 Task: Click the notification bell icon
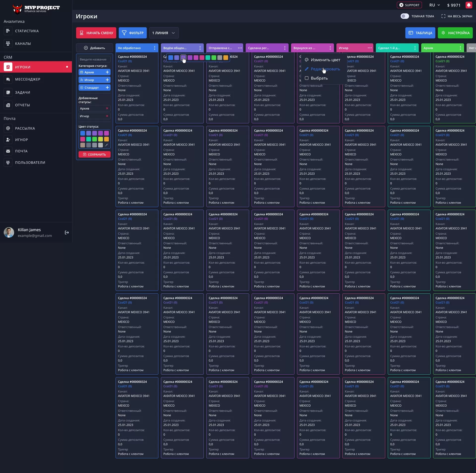point(469,5)
